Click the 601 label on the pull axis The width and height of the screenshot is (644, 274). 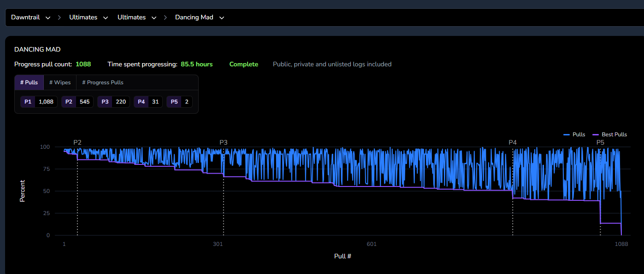(372, 244)
